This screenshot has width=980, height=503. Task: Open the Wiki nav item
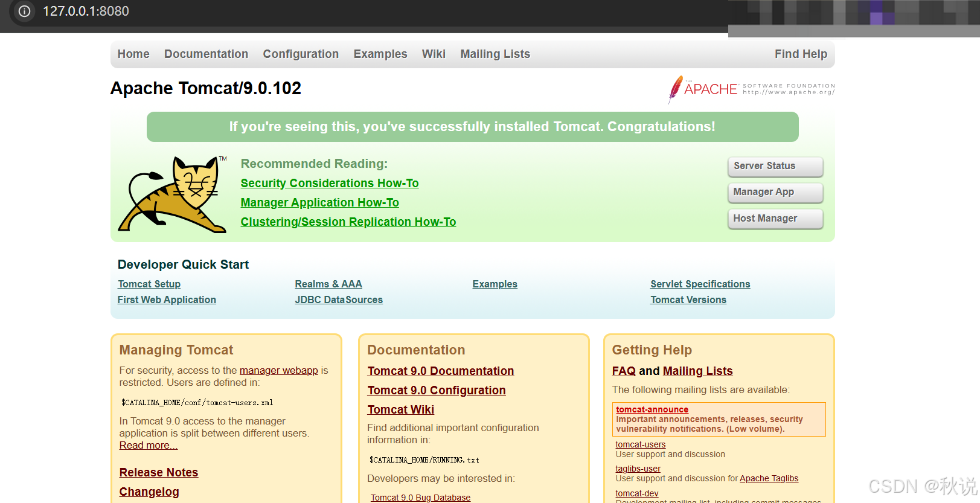click(x=434, y=54)
